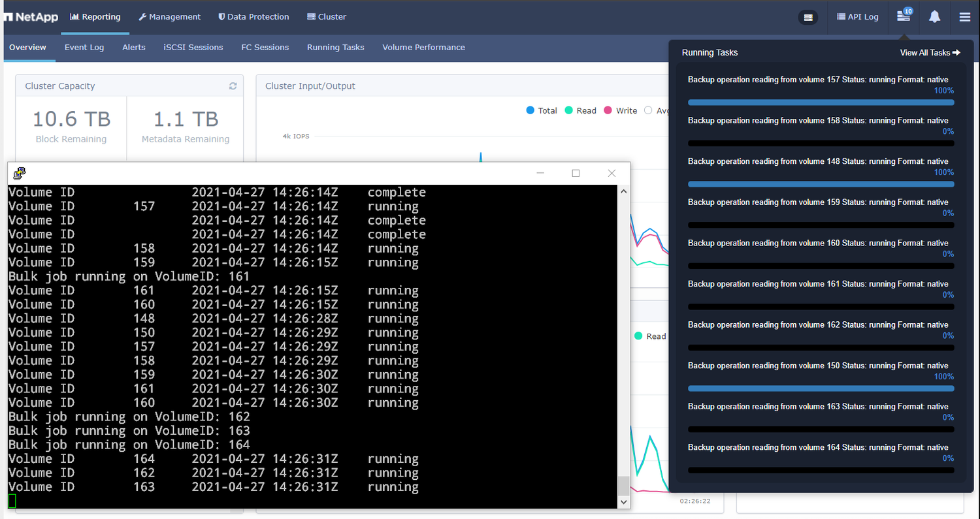Refresh the Cluster Capacity panel
The width and height of the screenshot is (980, 519).
(x=233, y=86)
